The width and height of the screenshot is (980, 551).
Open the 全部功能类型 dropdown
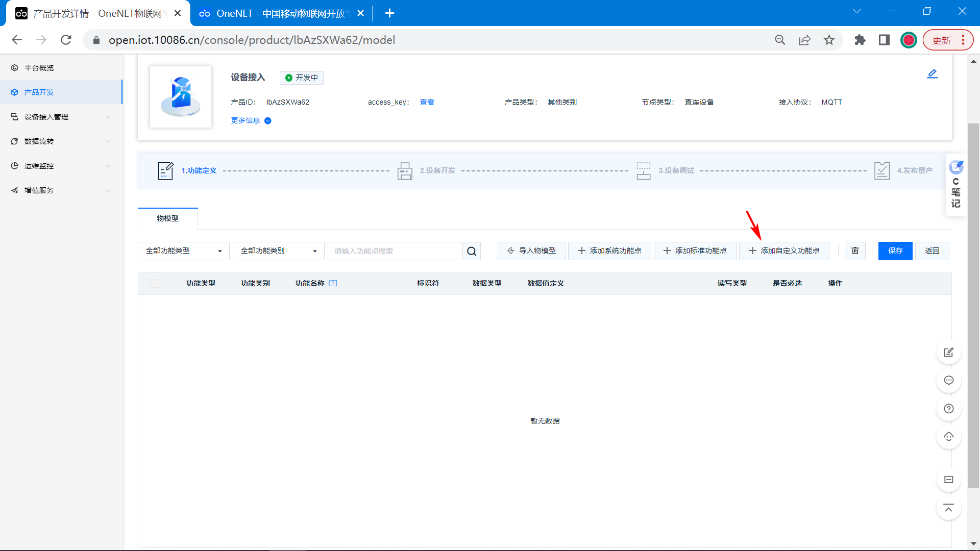pos(183,251)
